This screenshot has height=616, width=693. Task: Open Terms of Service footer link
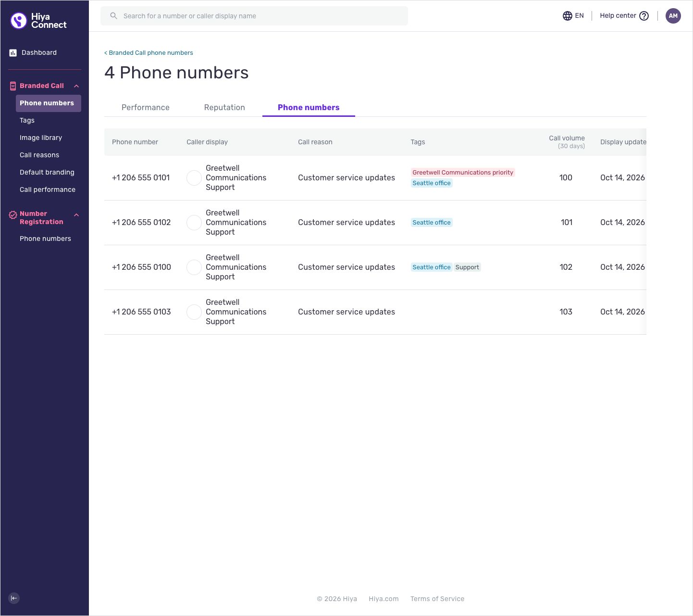point(437,599)
